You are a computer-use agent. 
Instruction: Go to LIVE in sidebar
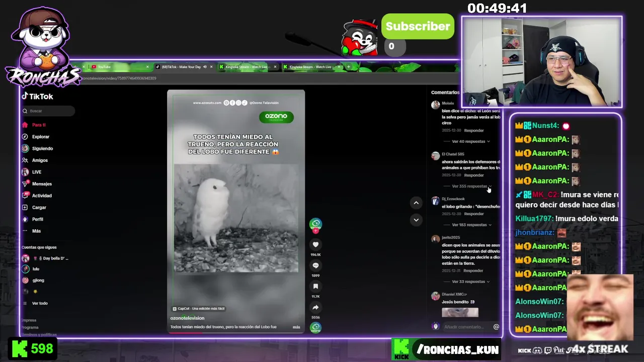point(32,172)
